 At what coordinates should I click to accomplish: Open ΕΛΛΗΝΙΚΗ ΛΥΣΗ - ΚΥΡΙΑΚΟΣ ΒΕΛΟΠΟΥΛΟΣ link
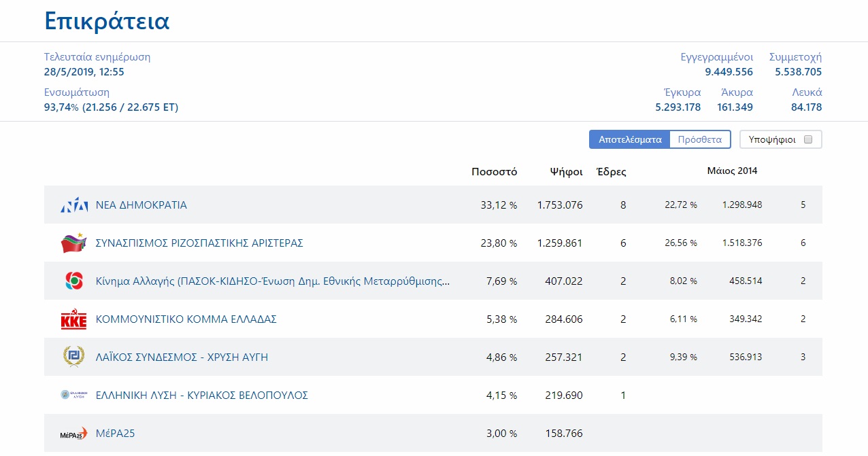(x=202, y=396)
